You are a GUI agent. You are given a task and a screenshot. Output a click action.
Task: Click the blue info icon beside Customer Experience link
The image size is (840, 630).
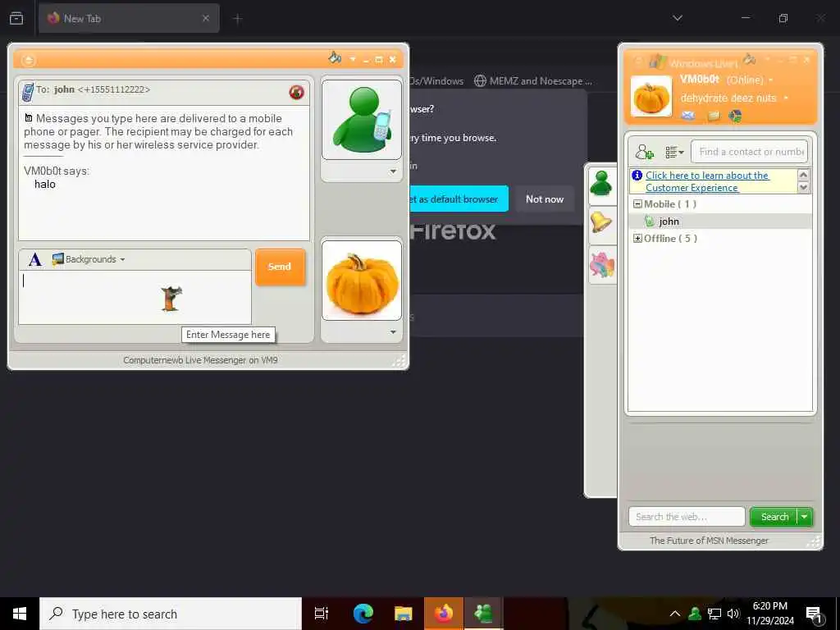pyautogui.click(x=637, y=176)
